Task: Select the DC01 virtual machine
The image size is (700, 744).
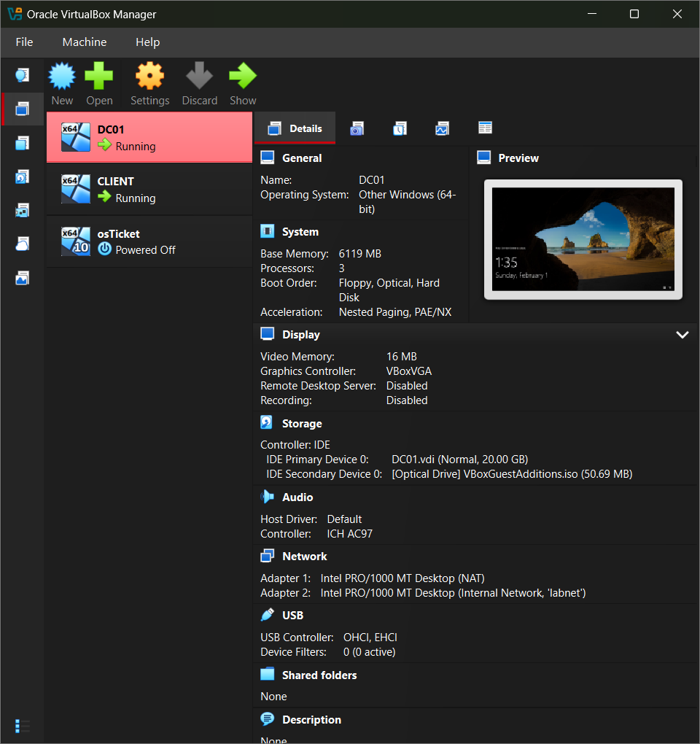Action: [149, 138]
